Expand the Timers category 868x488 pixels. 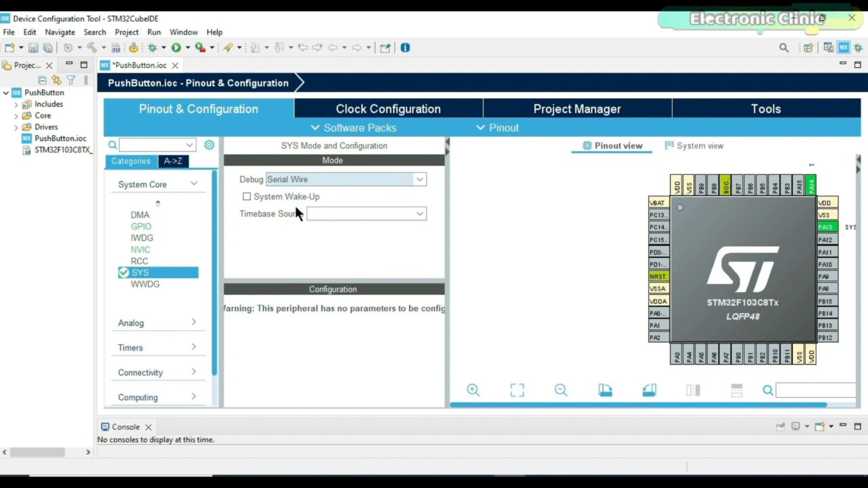coord(194,347)
